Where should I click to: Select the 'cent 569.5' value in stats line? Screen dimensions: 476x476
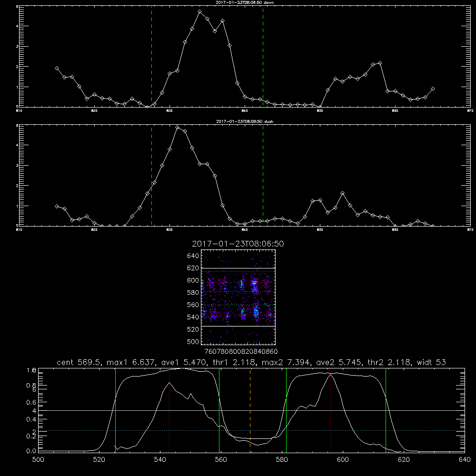pyautogui.click(x=80, y=362)
